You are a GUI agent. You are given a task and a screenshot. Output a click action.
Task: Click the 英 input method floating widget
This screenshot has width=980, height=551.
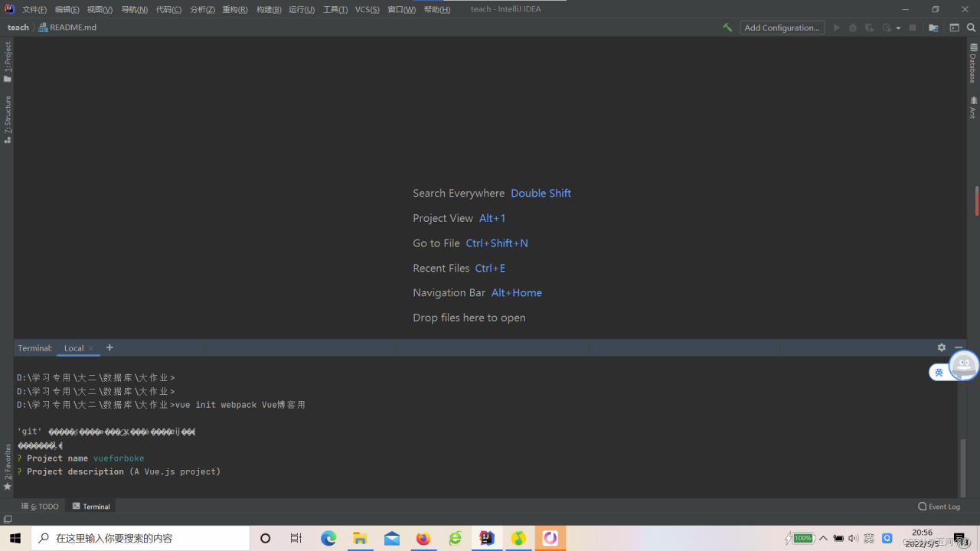939,373
